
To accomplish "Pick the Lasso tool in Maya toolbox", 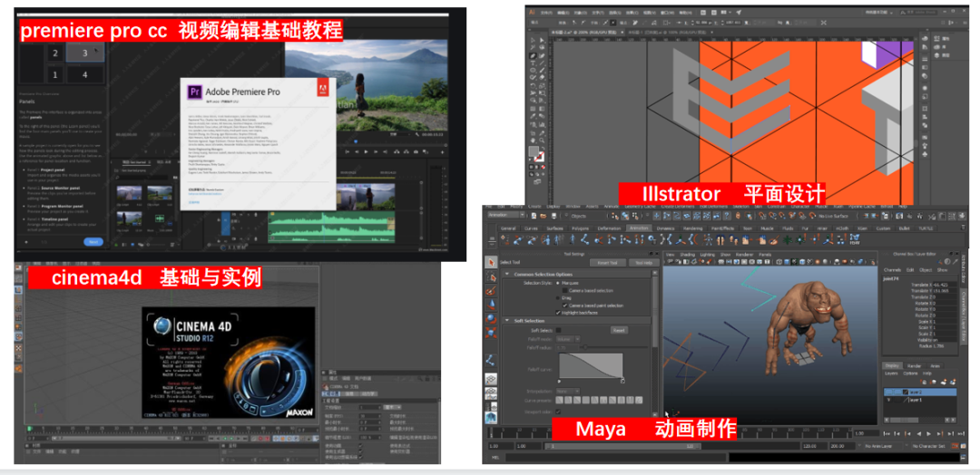I will pyautogui.click(x=491, y=276).
